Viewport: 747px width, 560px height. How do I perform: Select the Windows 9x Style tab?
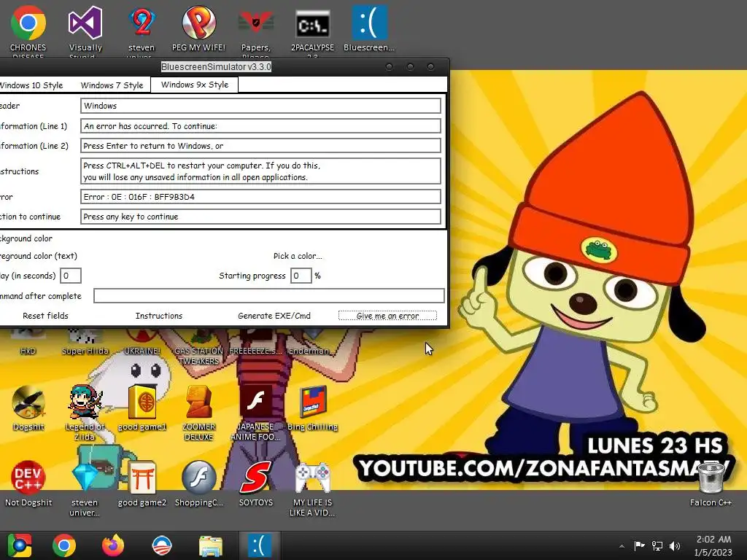[x=194, y=85]
